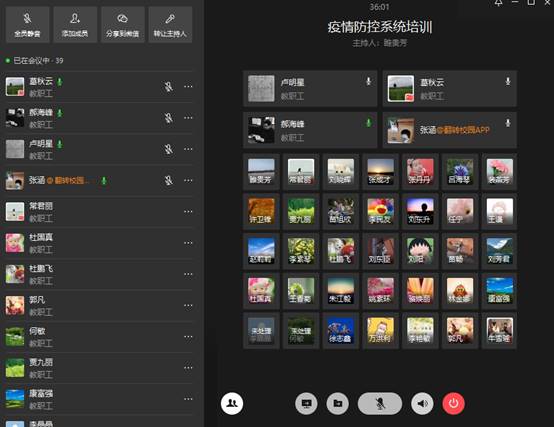Select the 张成才 sunset grid tile
This screenshot has height=427, width=554.
click(x=380, y=171)
